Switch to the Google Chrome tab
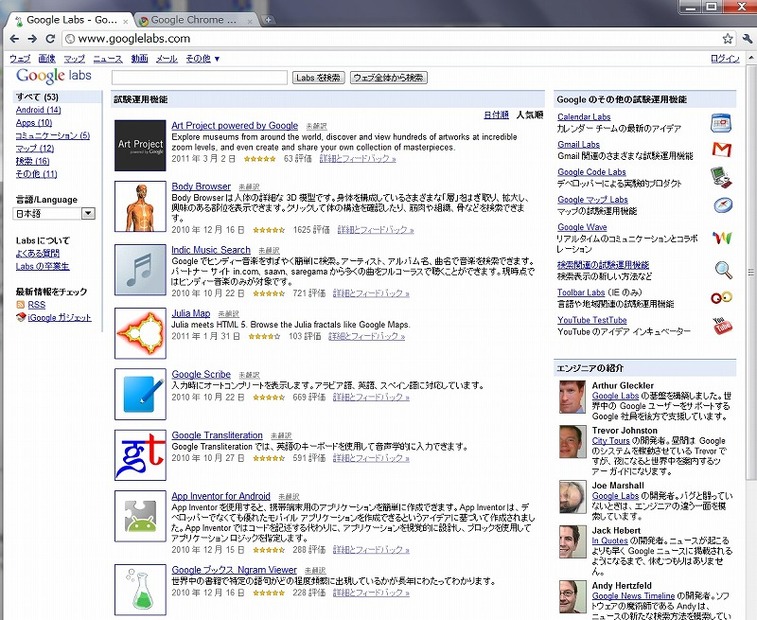This screenshot has width=757, height=620. 194,20
